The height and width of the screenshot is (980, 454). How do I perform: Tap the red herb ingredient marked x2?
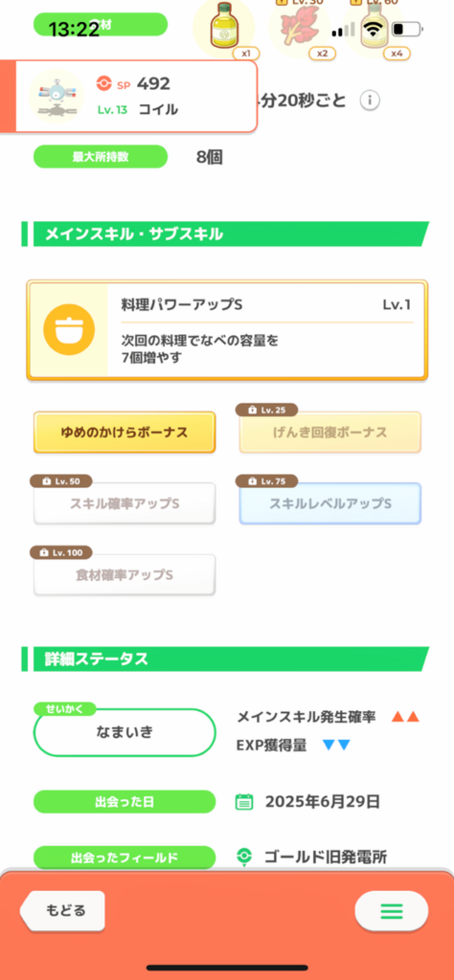click(x=299, y=28)
